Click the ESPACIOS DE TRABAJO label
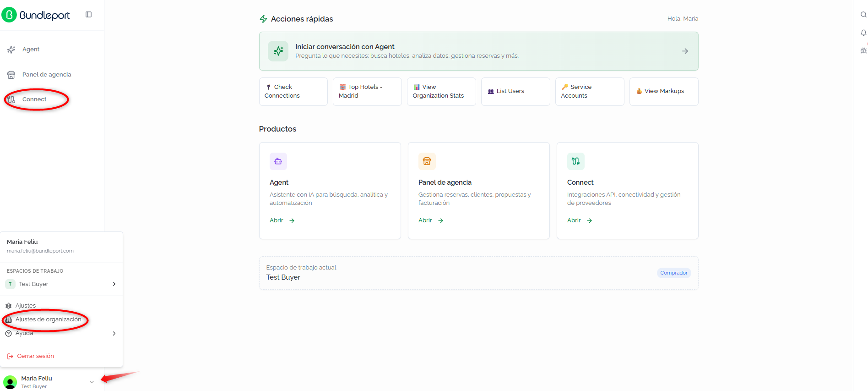868x391 pixels. pos(35,271)
